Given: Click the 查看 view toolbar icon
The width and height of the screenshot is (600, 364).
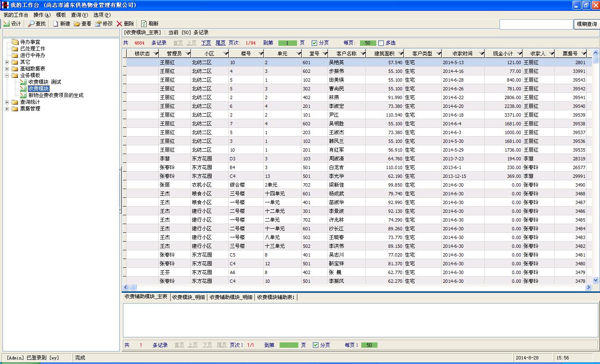Looking at the screenshot, I should [77, 24].
